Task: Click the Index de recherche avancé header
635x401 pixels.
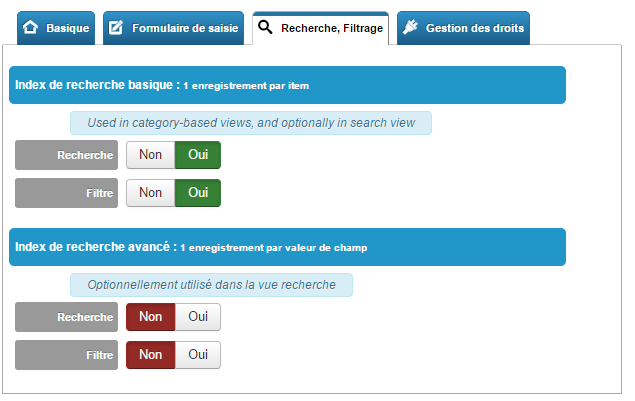Action: tap(288, 247)
